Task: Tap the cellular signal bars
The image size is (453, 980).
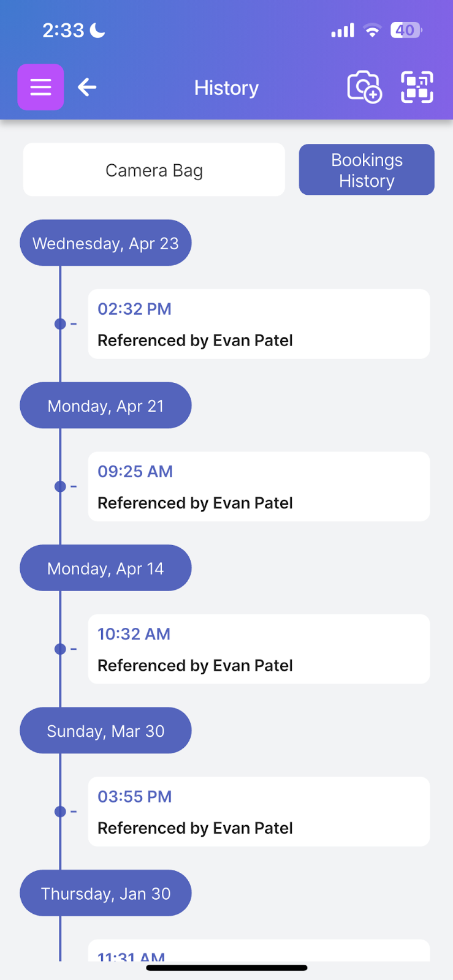Action: [343, 31]
